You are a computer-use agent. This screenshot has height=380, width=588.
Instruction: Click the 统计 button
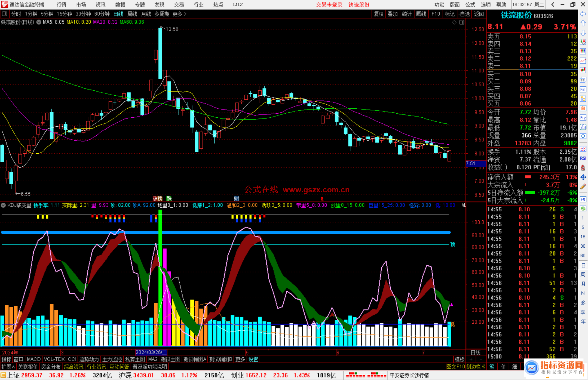tap(407, 14)
